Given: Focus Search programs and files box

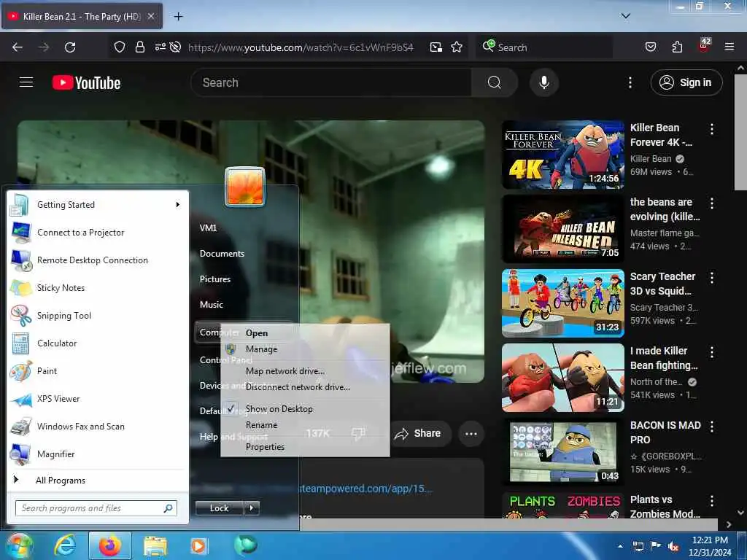Looking at the screenshot, I should point(96,508).
